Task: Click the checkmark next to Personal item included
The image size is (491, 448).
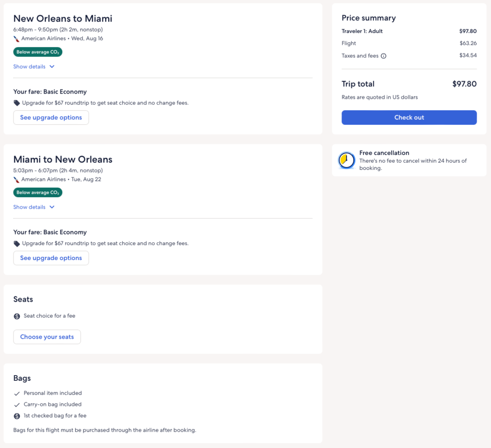Action: (x=17, y=393)
